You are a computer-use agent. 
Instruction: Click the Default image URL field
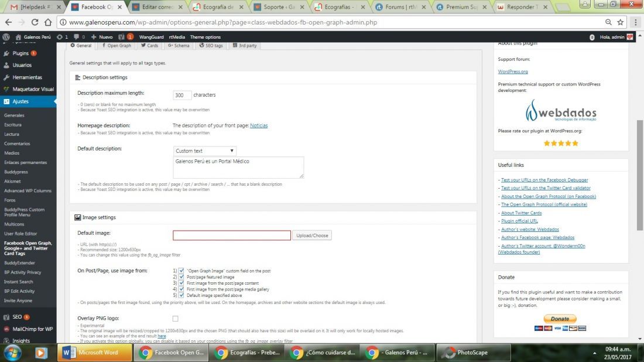232,235
